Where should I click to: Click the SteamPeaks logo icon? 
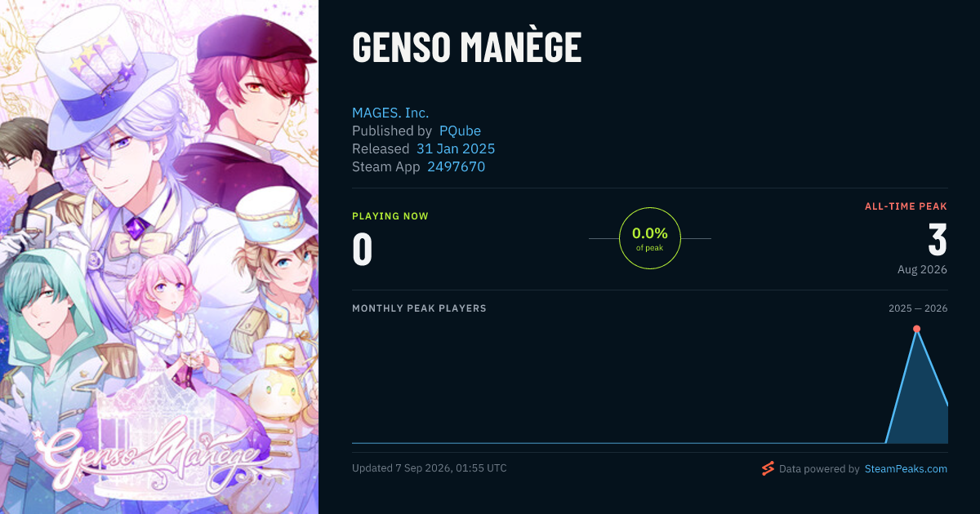click(767, 468)
